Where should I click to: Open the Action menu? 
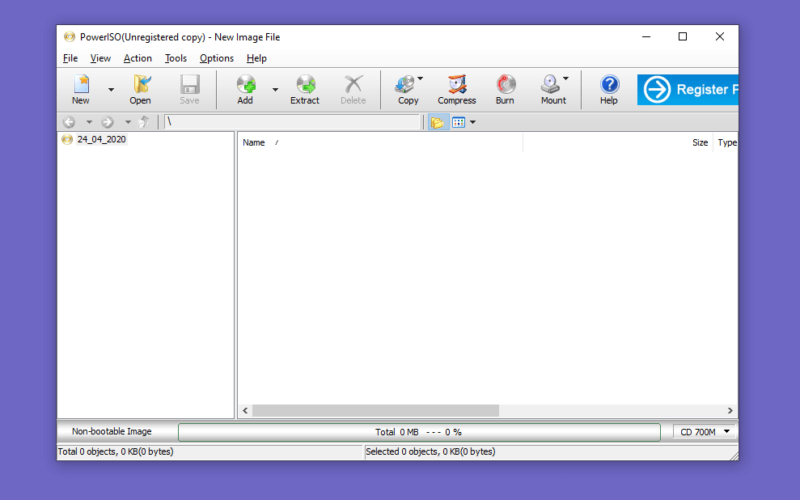click(x=138, y=58)
